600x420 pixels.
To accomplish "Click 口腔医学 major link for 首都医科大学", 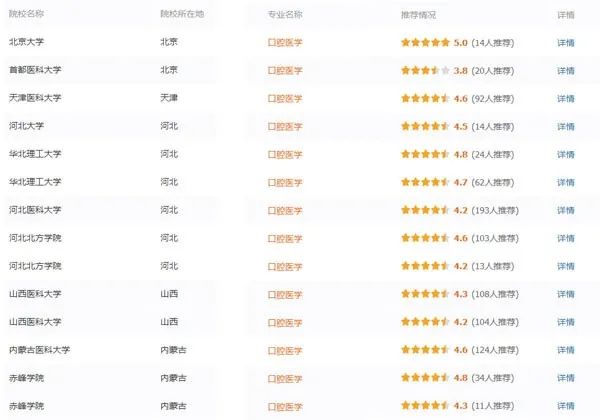I will (285, 70).
